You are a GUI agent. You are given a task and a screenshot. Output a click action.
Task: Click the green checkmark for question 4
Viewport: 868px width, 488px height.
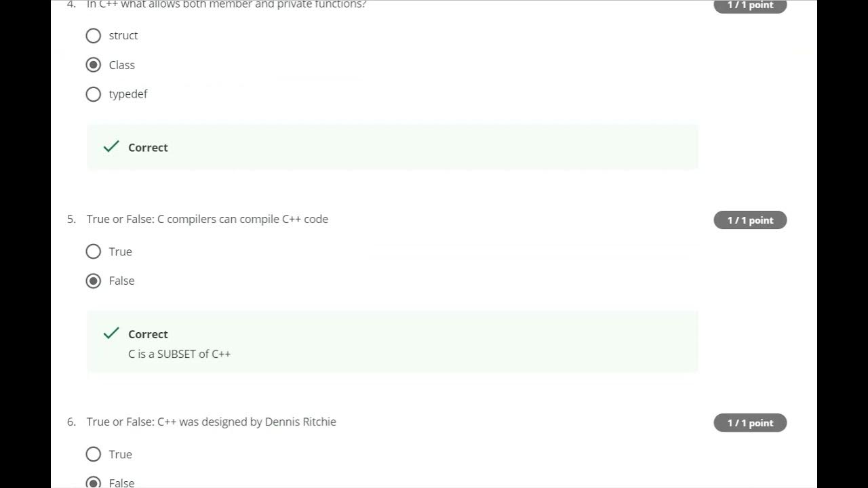pos(111,146)
